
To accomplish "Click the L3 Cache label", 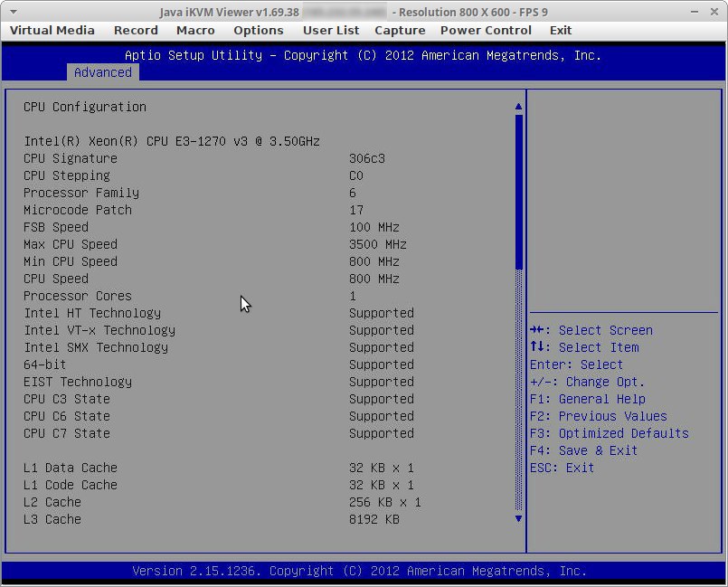I will (x=52, y=519).
